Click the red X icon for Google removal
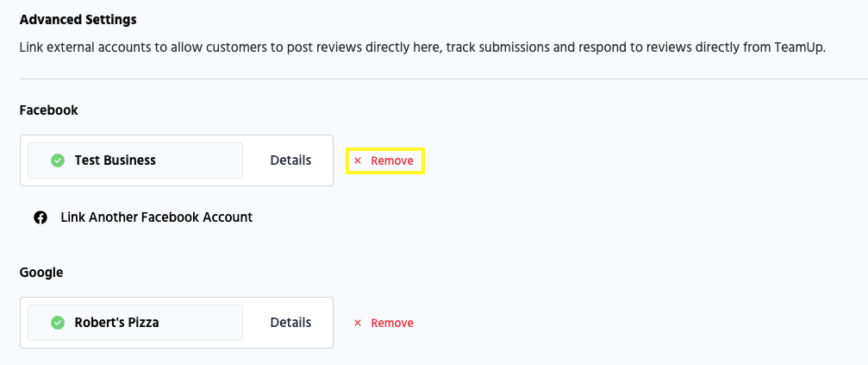This screenshot has width=868, height=365. pos(358,324)
